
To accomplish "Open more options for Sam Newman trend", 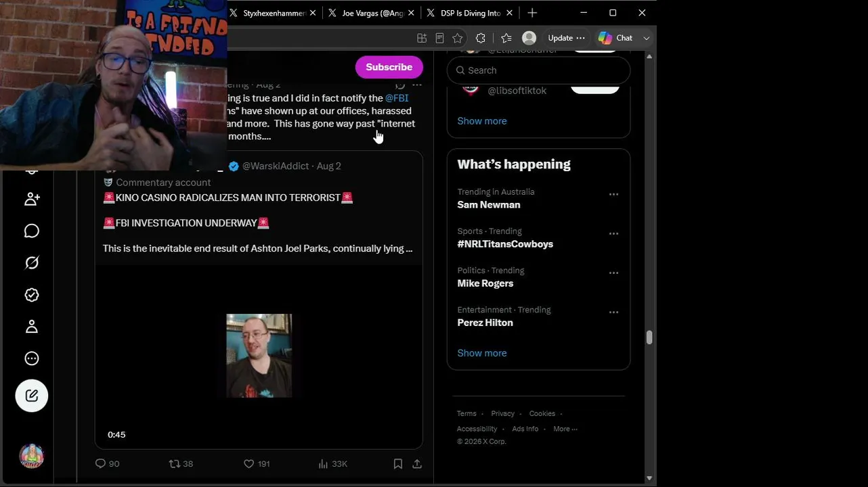I will (613, 195).
